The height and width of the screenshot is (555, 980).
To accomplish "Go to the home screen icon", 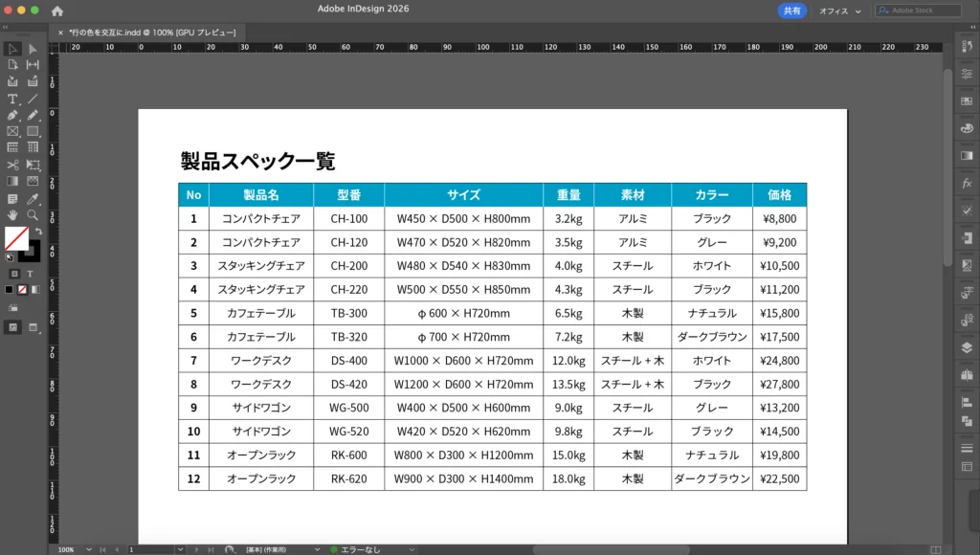I will (57, 11).
